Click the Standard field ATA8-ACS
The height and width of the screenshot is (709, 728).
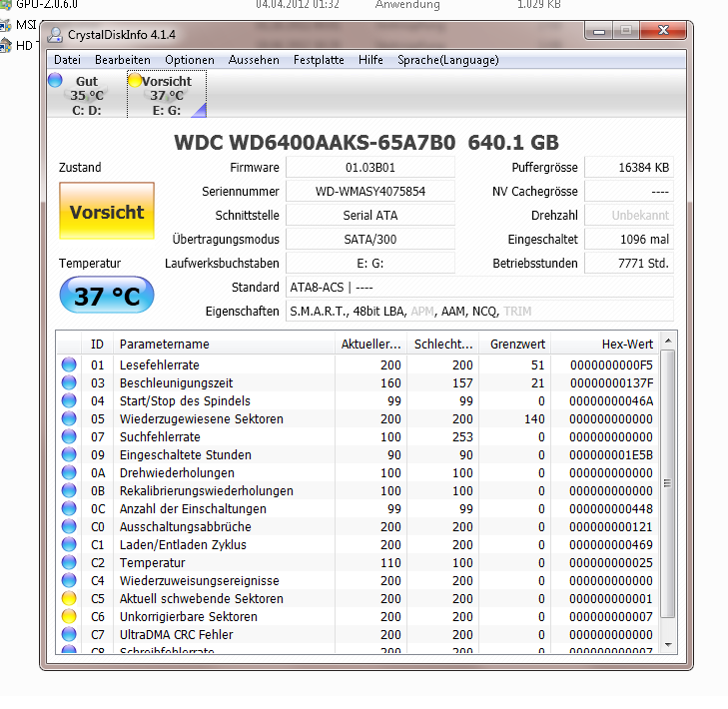click(479, 288)
